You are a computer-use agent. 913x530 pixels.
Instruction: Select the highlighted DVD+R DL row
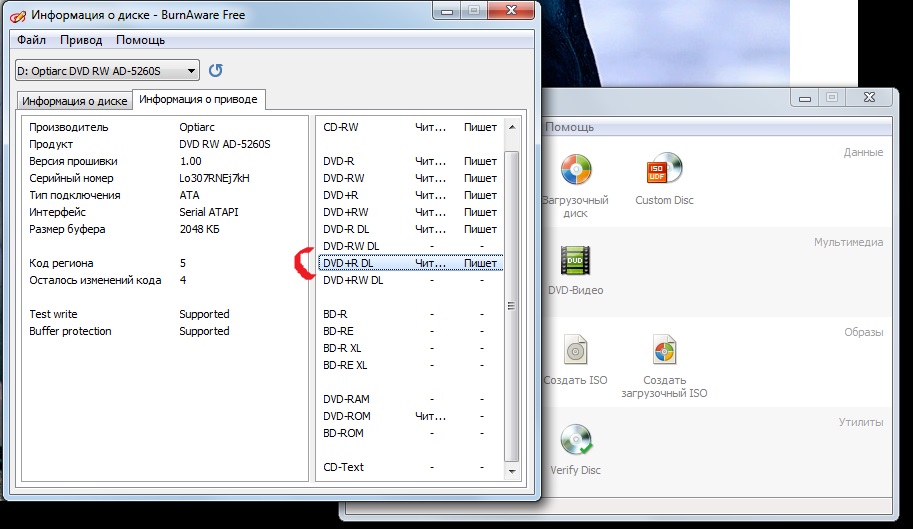tap(411, 263)
